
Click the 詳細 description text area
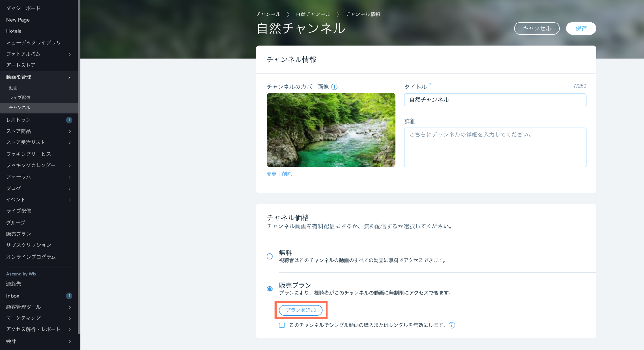tap(495, 147)
